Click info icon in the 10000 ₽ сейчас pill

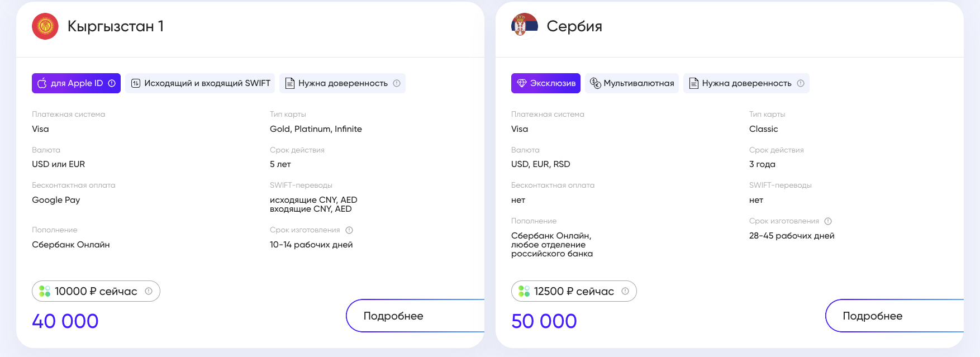pos(149,291)
